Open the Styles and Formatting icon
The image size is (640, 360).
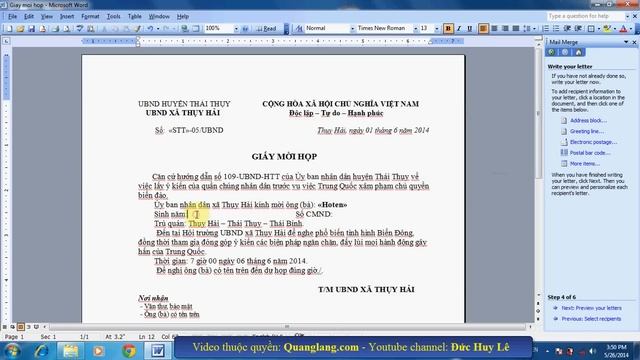[299, 29]
